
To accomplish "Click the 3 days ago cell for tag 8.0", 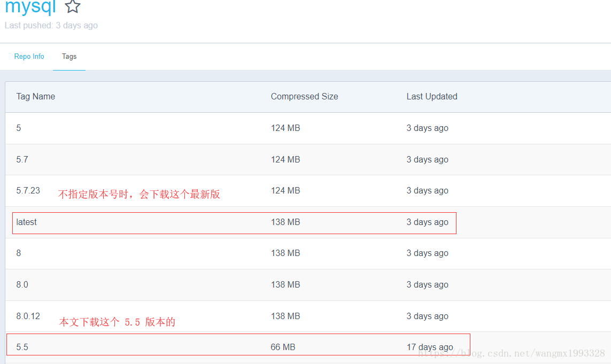I will coord(428,285).
